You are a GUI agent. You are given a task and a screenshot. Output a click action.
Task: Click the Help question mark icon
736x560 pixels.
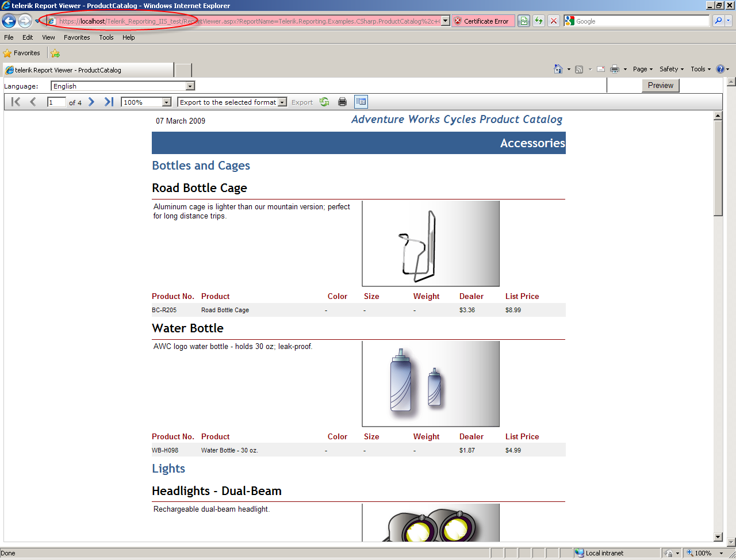(x=720, y=69)
